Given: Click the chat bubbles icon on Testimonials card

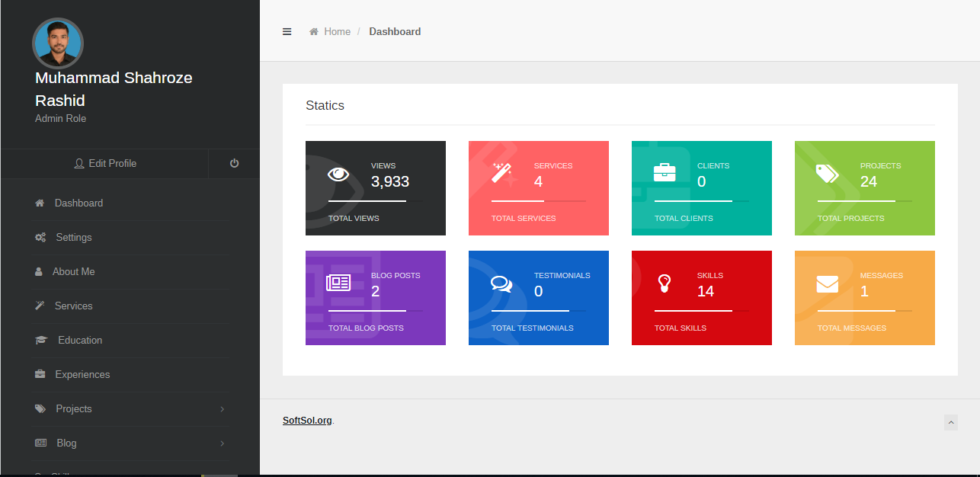Looking at the screenshot, I should (501, 283).
